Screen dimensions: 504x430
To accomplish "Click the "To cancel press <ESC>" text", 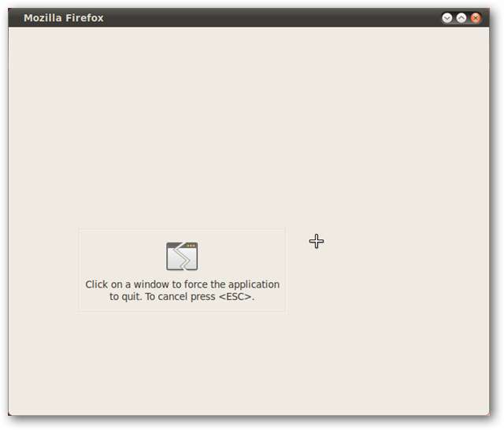I will coord(199,297).
